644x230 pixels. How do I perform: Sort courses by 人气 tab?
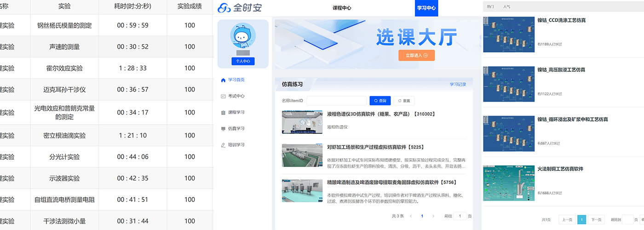click(506, 7)
